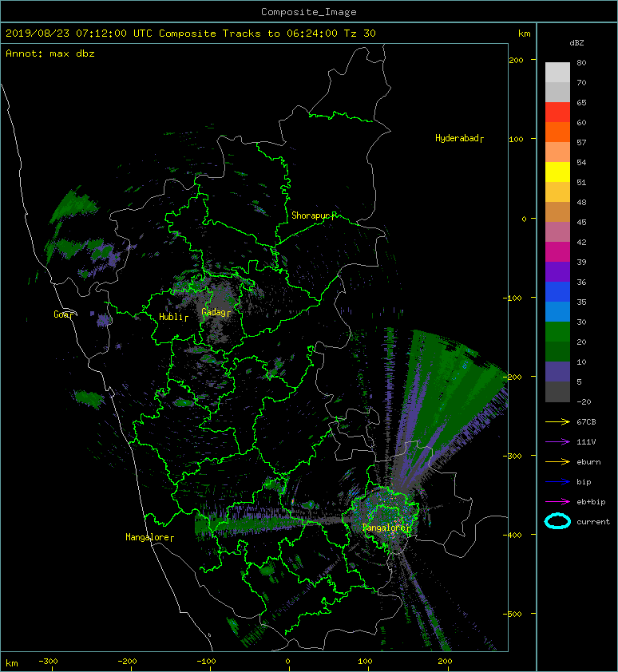Click the -500 km mark on vertical axis

[x=513, y=615]
